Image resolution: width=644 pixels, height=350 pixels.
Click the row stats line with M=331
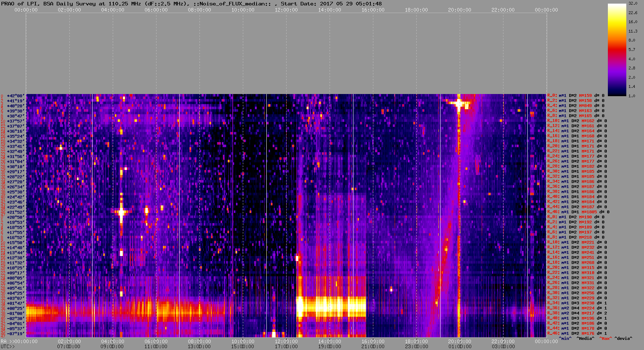[577, 283]
